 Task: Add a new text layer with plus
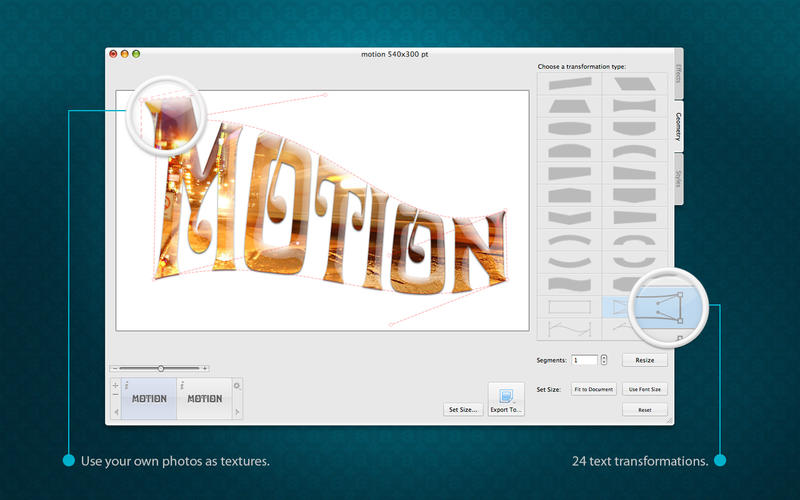point(115,385)
